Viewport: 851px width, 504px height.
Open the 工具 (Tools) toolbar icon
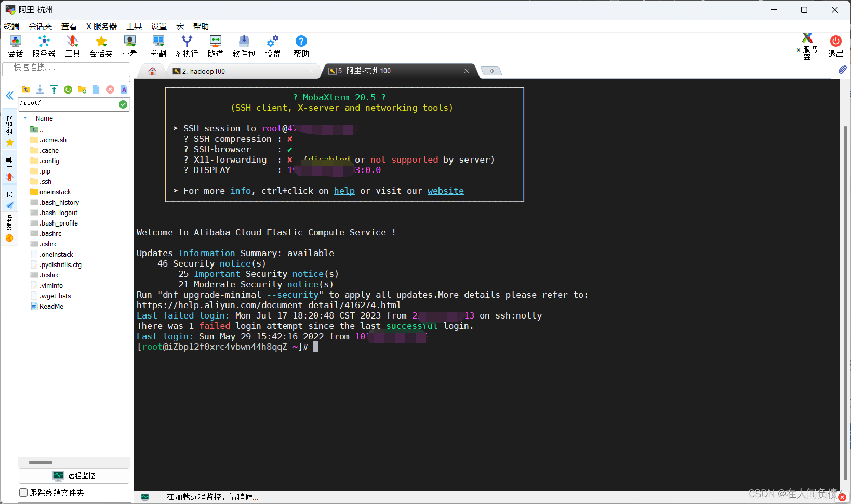point(73,46)
